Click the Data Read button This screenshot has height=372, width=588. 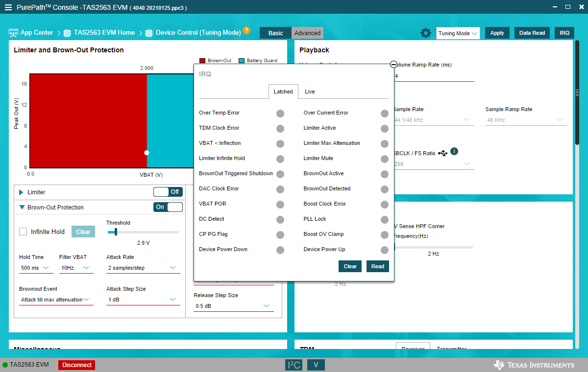click(x=532, y=33)
